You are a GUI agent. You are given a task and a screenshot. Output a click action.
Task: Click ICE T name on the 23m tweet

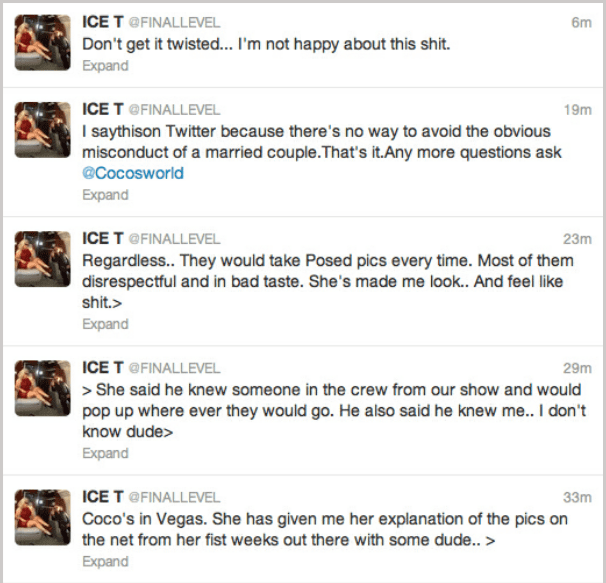tap(102, 238)
